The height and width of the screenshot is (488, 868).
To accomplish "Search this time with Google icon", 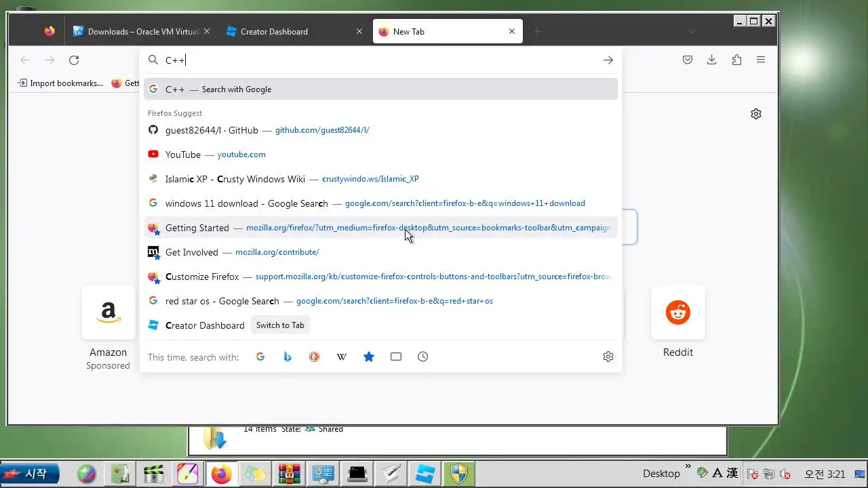I will coord(260,357).
